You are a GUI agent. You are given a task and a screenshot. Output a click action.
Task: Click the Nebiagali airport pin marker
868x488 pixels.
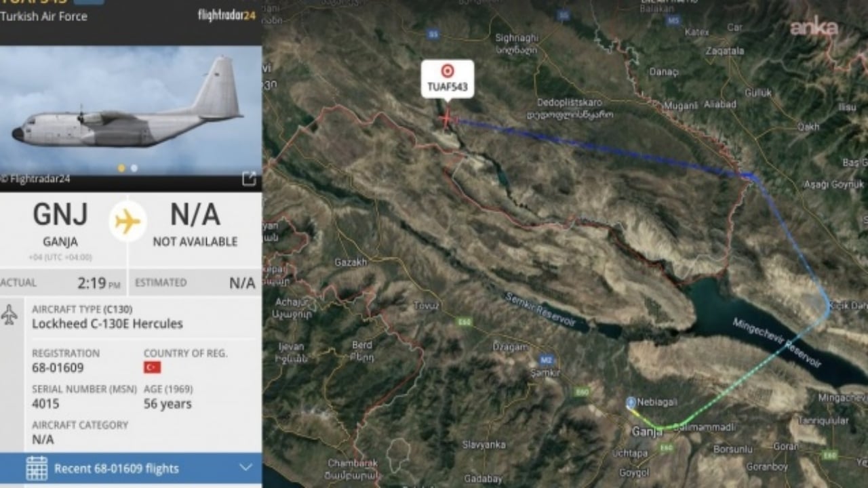631,403
